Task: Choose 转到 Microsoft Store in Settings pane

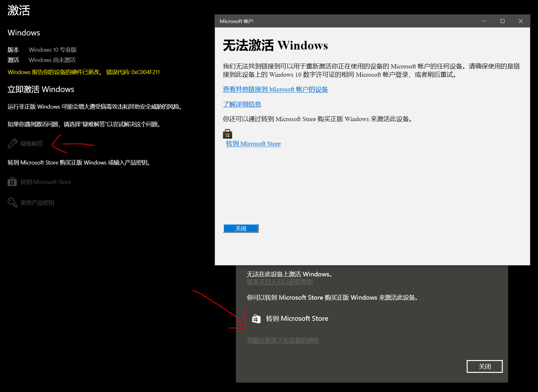Action: (45, 181)
